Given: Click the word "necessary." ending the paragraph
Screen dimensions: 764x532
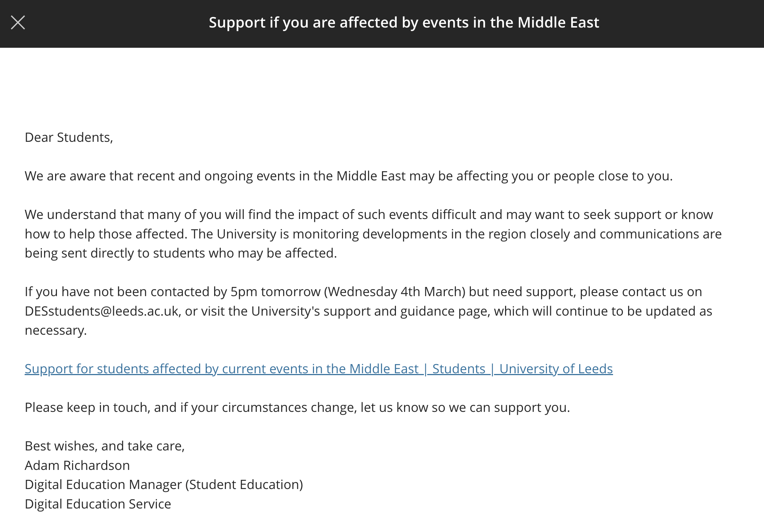Looking at the screenshot, I should (55, 330).
